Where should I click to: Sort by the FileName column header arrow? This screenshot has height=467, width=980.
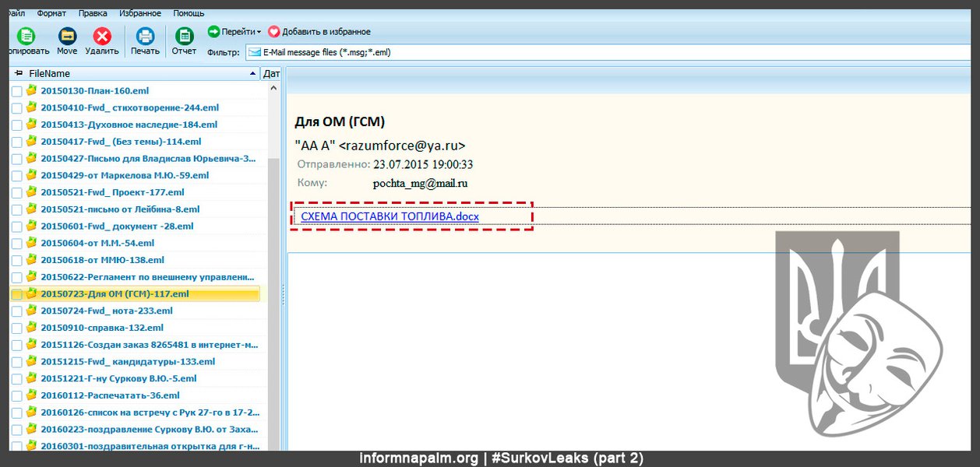coord(252,73)
